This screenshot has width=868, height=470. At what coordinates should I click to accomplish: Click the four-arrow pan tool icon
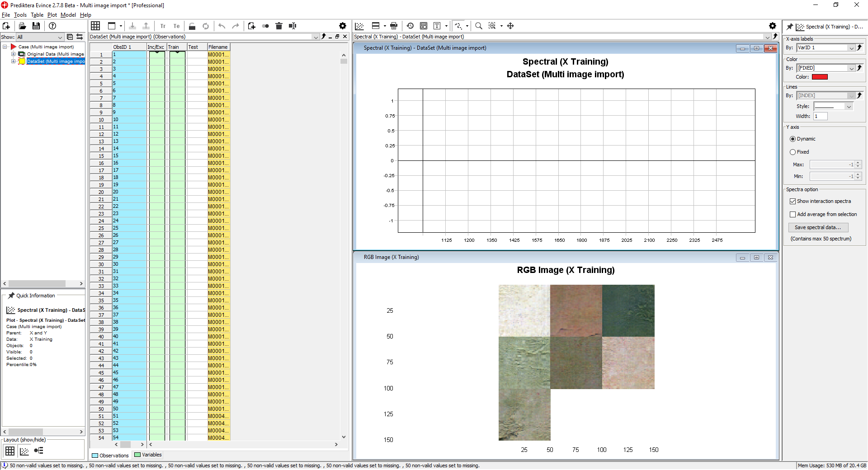pos(510,26)
